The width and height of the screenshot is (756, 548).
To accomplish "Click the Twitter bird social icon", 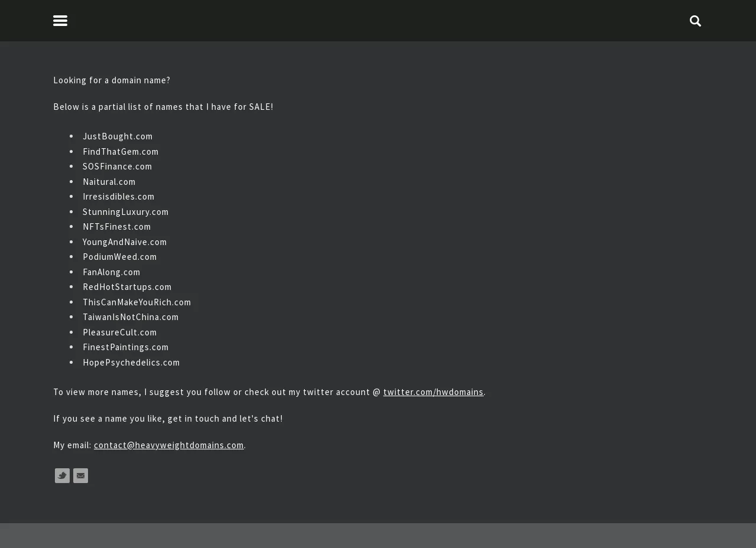I will click(x=62, y=475).
